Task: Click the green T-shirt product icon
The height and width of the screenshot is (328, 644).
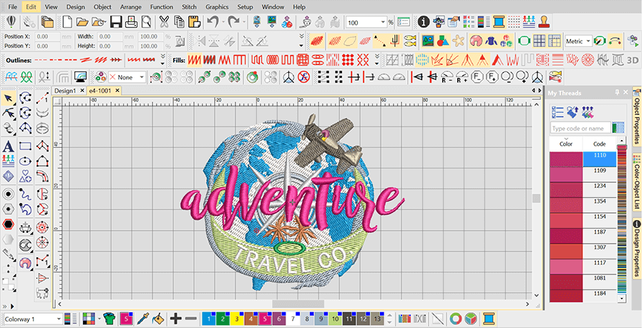Action: coord(109,318)
